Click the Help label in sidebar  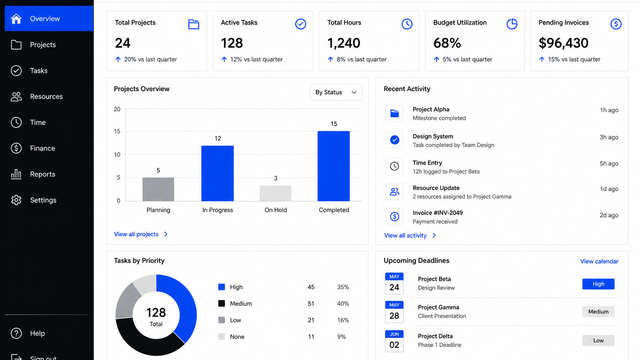point(38,333)
